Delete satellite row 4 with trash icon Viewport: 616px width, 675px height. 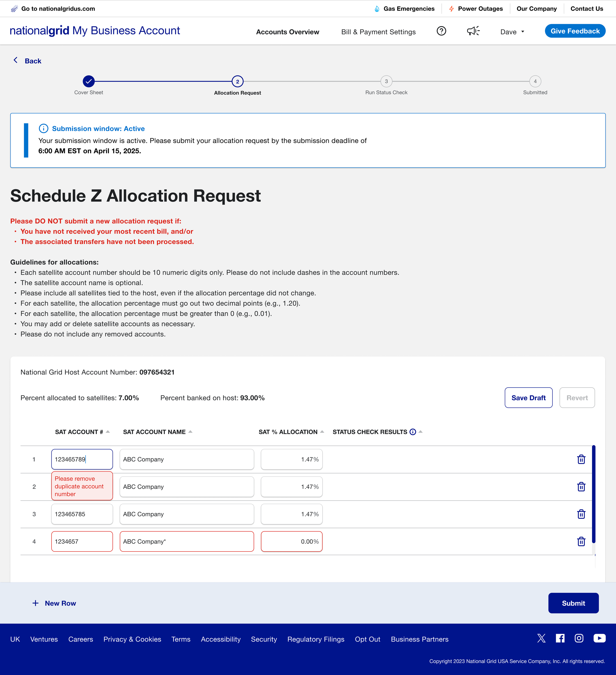[581, 541]
